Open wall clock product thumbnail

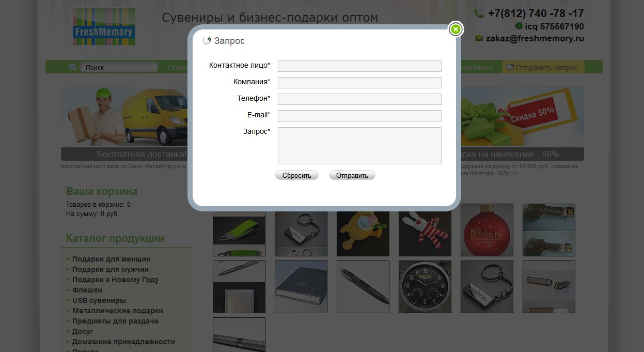425,287
